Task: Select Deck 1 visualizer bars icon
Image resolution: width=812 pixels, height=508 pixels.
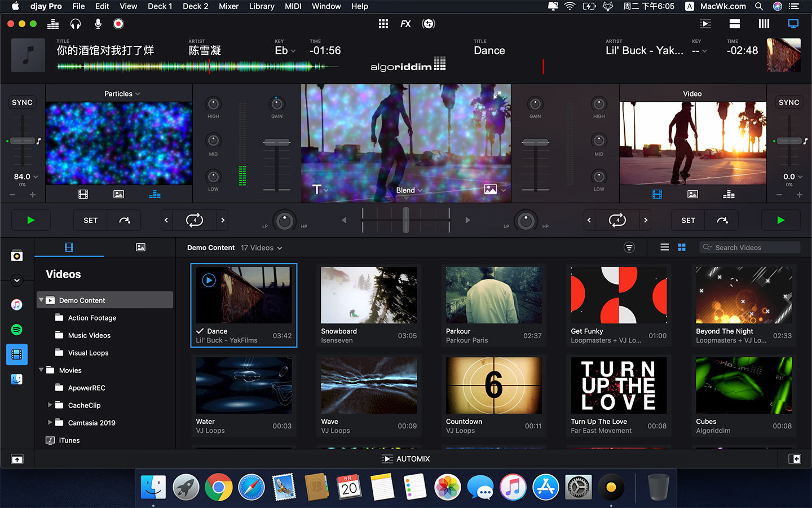Action: pyautogui.click(x=155, y=194)
